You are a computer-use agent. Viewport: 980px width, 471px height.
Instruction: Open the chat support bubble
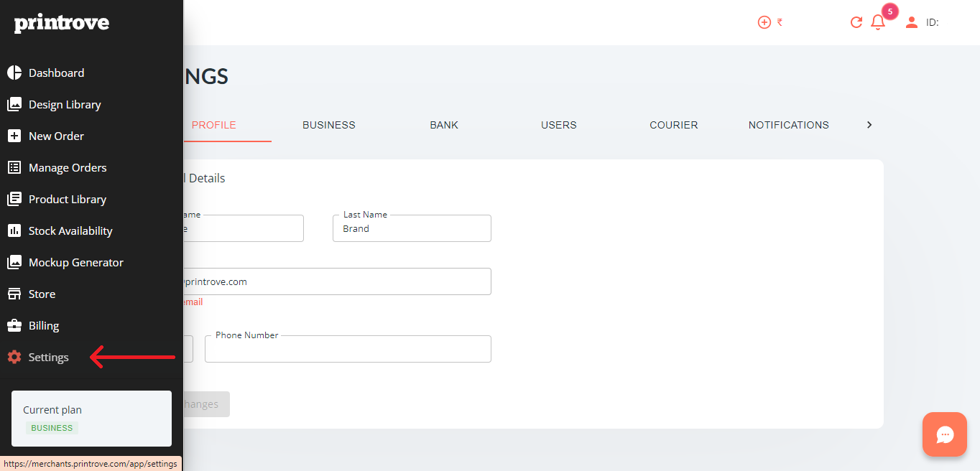pos(945,434)
